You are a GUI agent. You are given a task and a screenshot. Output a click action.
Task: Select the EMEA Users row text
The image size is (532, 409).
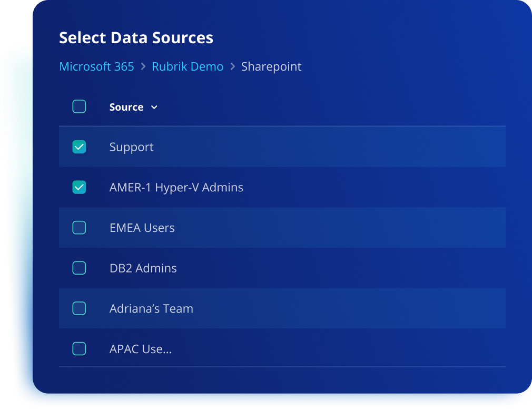coord(142,228)
